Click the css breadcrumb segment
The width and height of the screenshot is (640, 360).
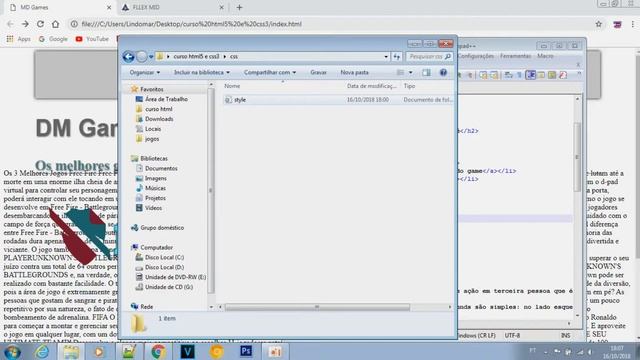click(x=234, y=57)
